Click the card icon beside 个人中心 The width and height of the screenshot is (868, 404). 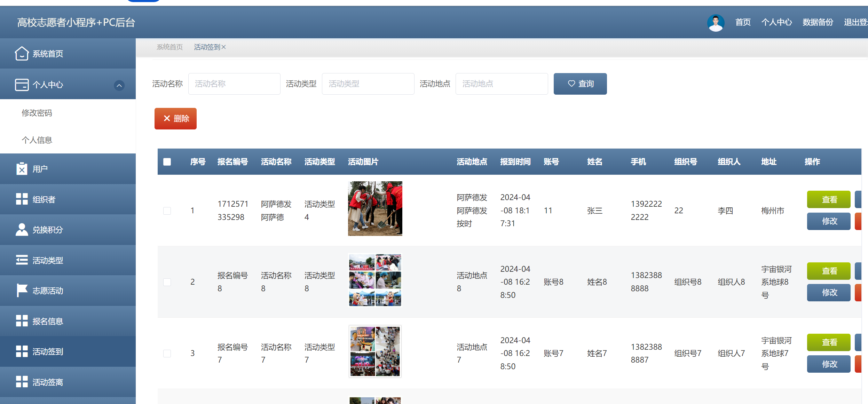click(22, 85)
